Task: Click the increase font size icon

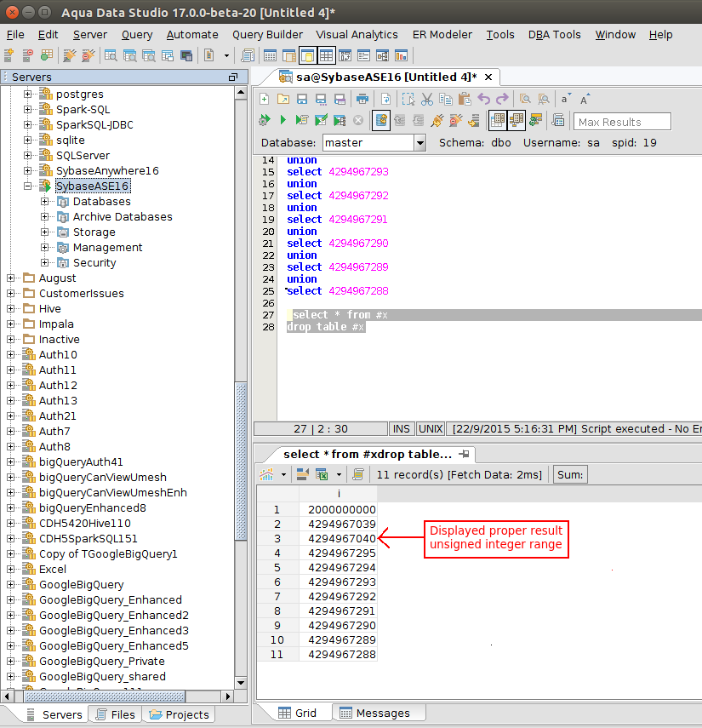Action: [x=585, y=99]
